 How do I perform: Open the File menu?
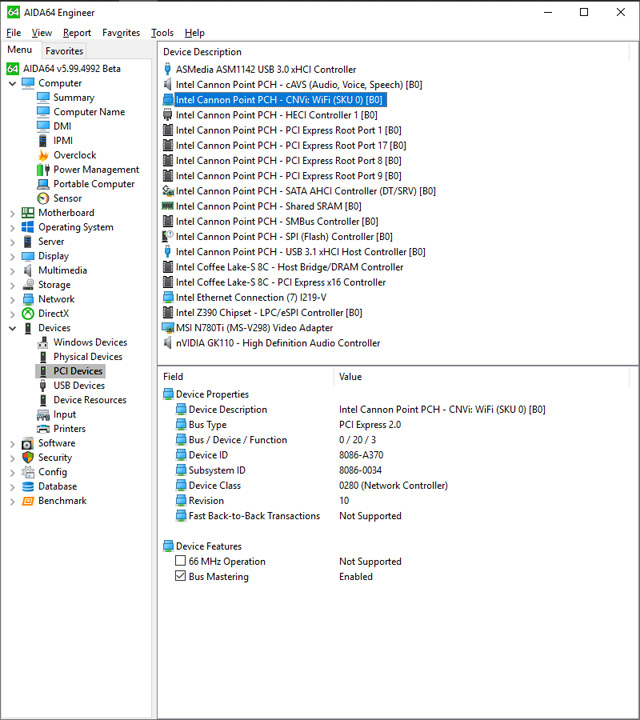click(13, 33)
